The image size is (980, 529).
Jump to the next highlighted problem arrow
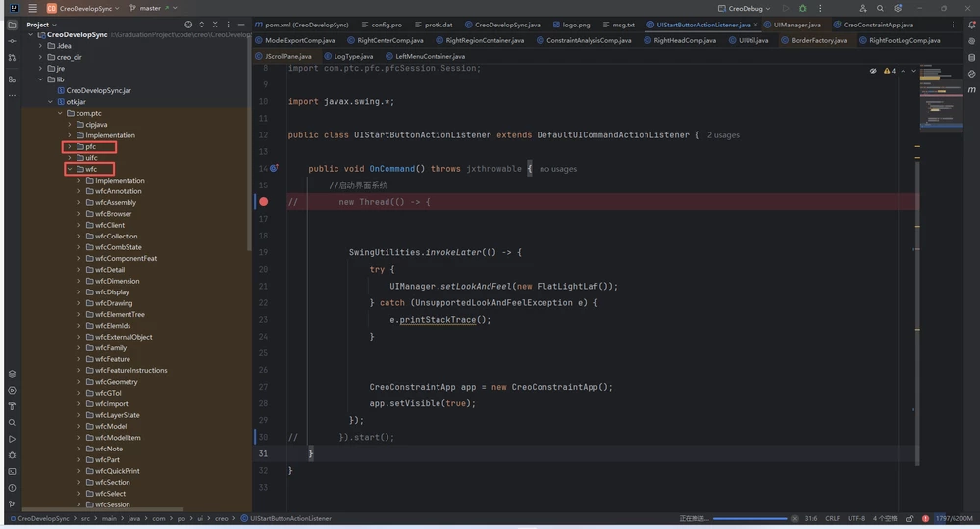coord(913,71)
